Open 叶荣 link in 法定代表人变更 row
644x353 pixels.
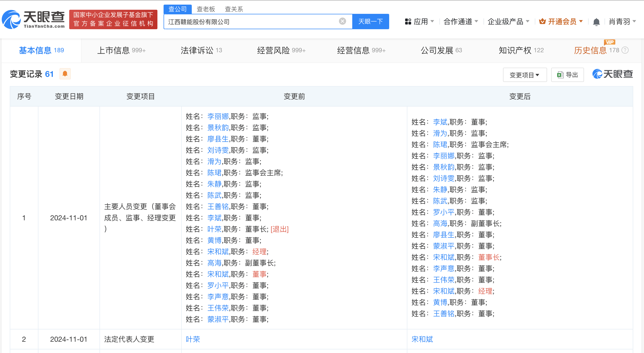coord(193,339)
